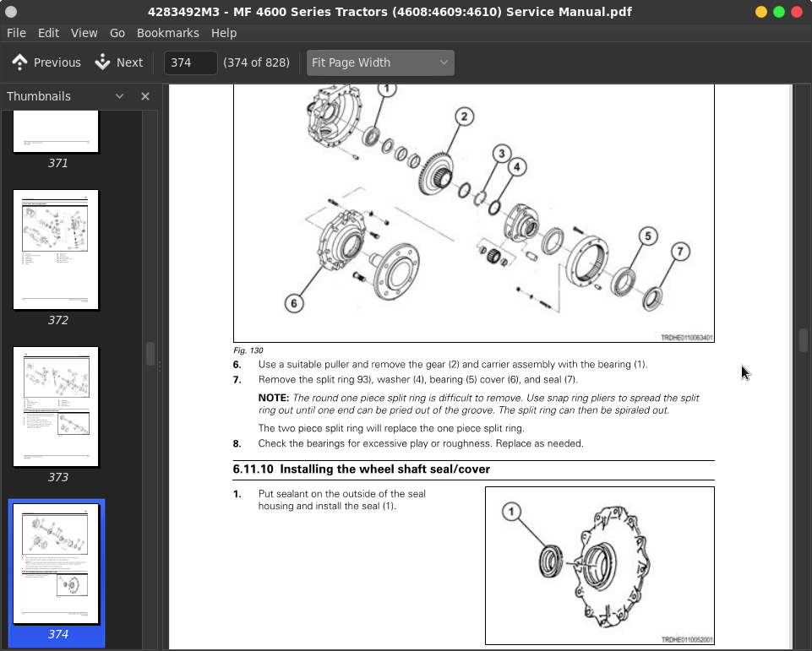Image resolution: width=812 pixels, height=651 pixels.
Task: Click the window menu button at title bar left
Action: [x=11, y=12]
